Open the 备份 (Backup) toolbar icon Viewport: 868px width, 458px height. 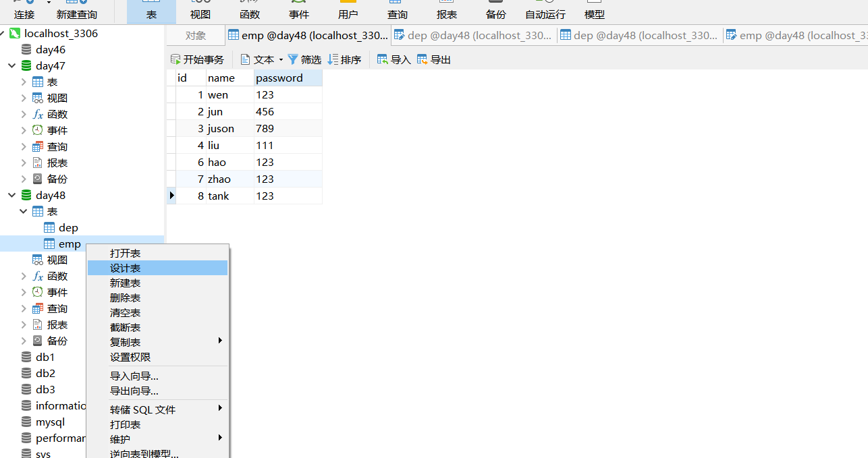[495, 11]
